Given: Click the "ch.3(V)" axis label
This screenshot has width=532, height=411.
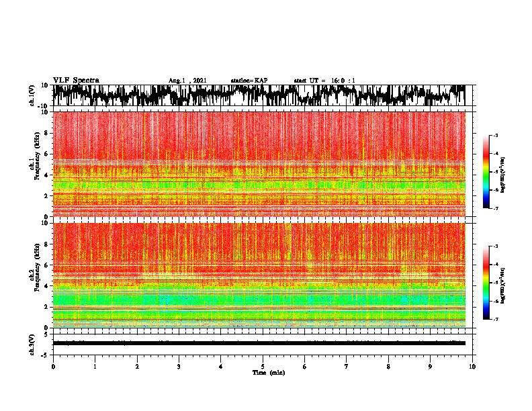Looking at the screenshot, I should click(x=32, y=345).
